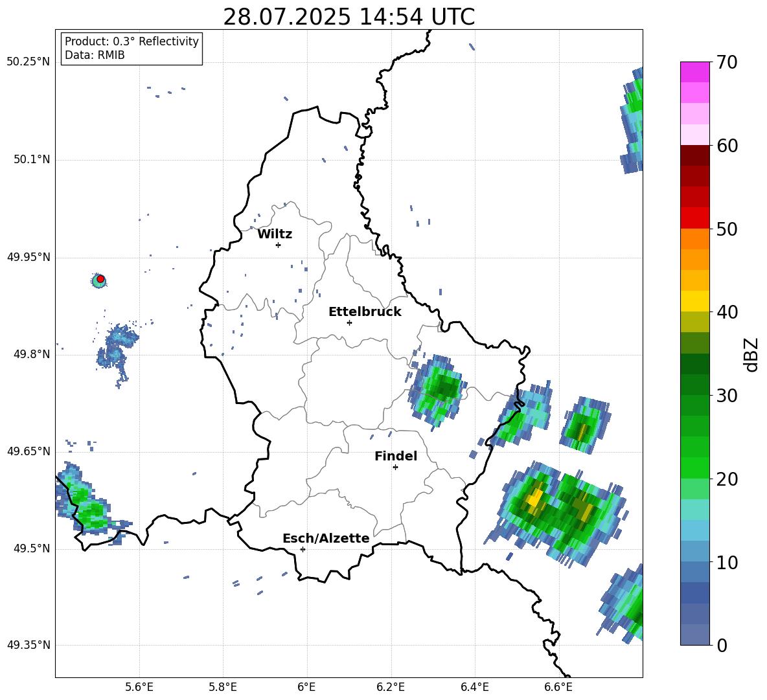Click the 49.65°N latitude label
The width and height of the screenshot is (767, 700).
pyautogui.click(x=29, y=451)
